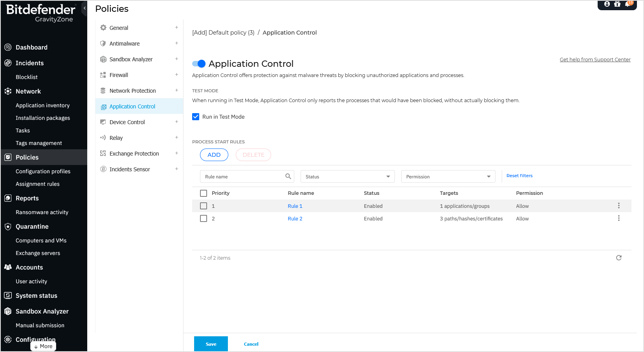This screenshot has width=644, height=352.
Task: Click Reset filters link
Action: 519,176
